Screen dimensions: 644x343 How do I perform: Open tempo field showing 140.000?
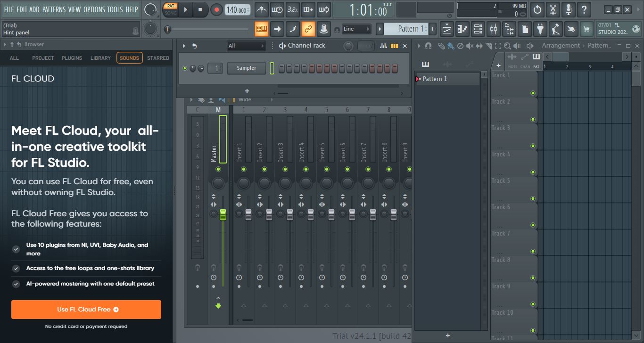tap(238, 10)
